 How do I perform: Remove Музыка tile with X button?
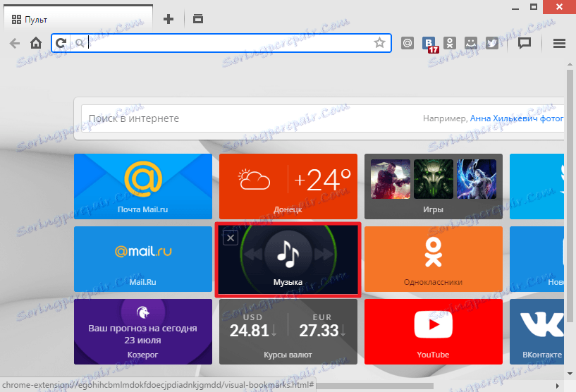[x=231, y=238]
